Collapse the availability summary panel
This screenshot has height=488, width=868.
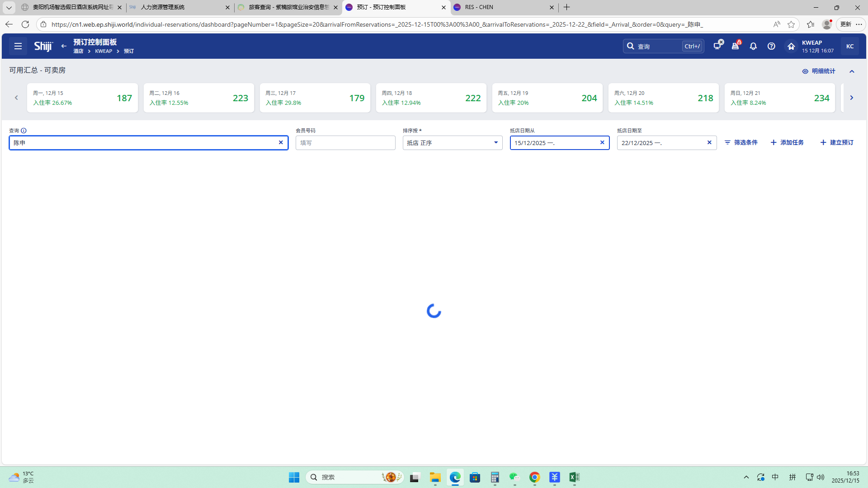pos(852,71)
